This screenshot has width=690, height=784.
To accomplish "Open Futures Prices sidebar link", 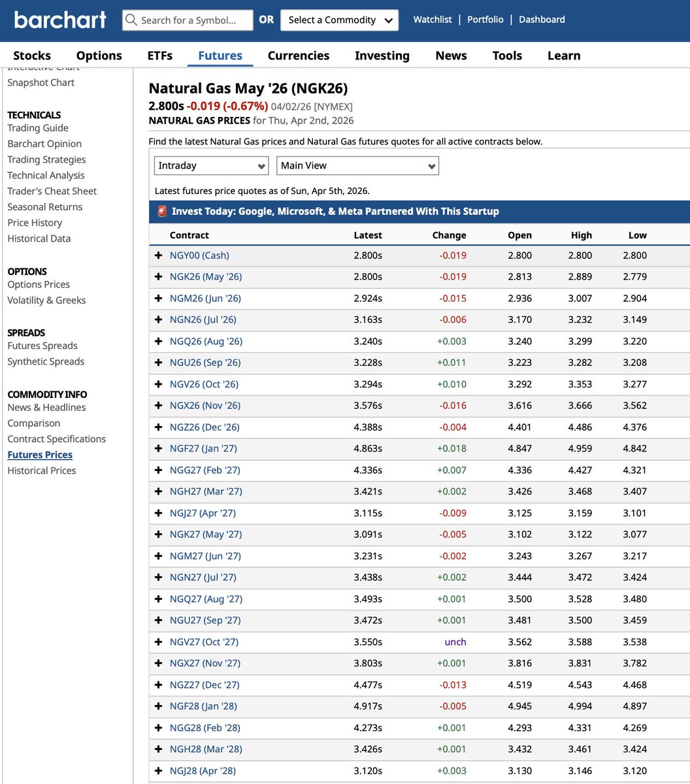I will (40, 455).
